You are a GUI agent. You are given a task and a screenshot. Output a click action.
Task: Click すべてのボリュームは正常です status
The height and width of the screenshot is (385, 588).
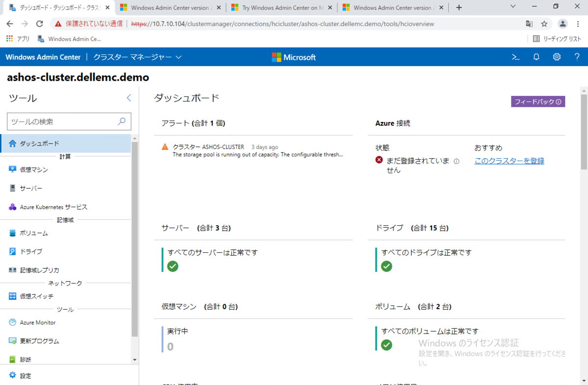[x=430, y=332]
